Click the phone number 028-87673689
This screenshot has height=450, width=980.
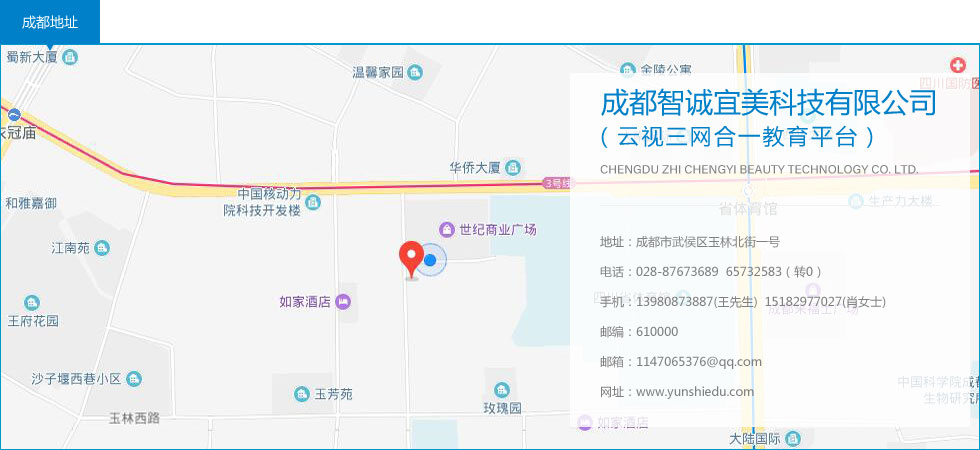[677, 272]
